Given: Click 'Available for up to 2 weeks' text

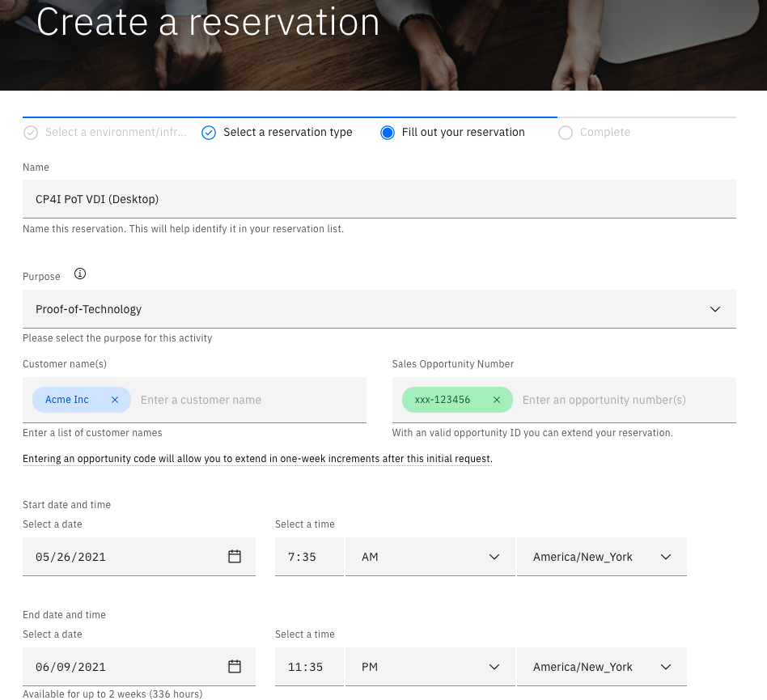Looking at the screenshot, I should [x=112, y=694].
